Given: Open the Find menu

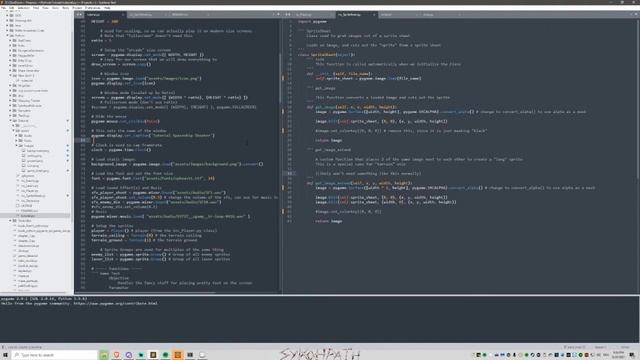Looking at the screenshot, I should pyautogui.click(x=36, y=8).
